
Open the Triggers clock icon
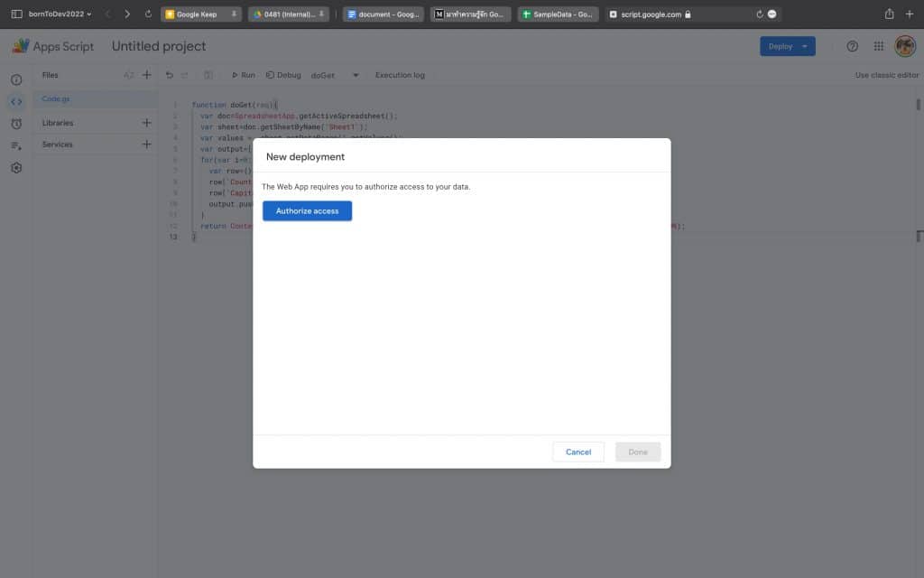(16, 123)
